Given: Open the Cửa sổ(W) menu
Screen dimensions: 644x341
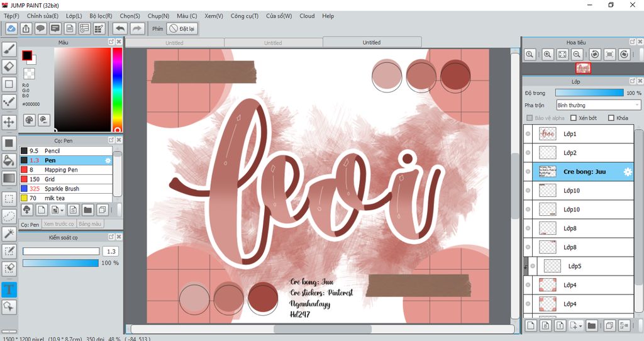Looking at the screenshot, I should tap(279, 16).
